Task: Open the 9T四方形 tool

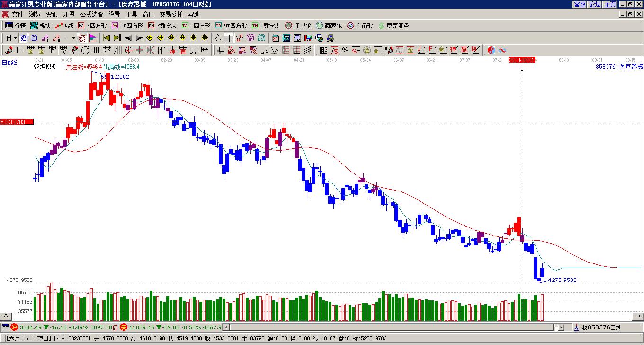Action: coord(231,26)
